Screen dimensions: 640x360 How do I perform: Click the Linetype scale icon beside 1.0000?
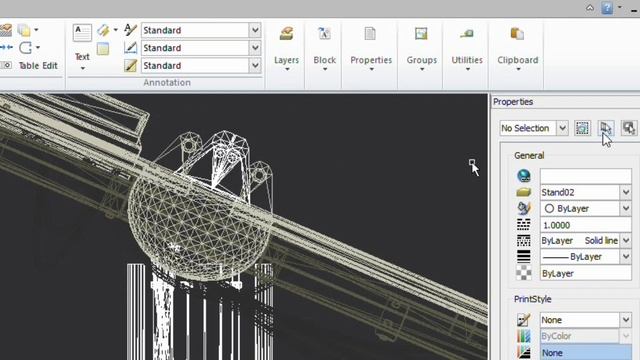tap(524, 224)
